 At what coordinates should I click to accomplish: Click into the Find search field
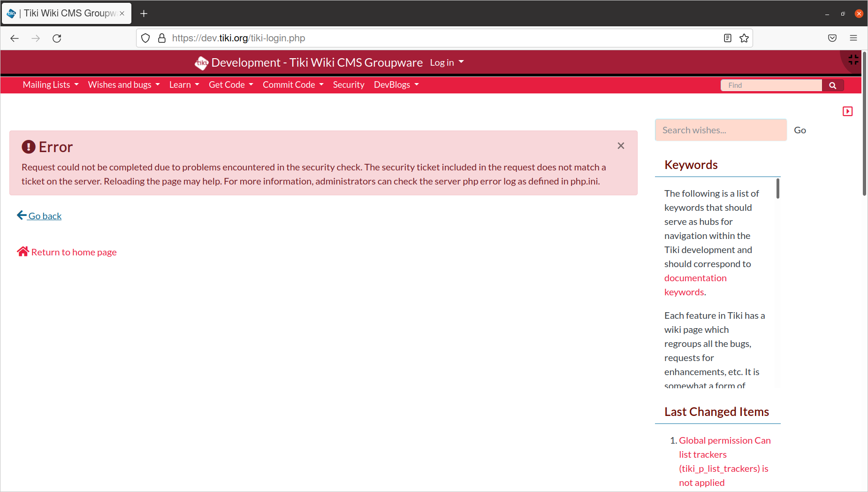point(771,85)
